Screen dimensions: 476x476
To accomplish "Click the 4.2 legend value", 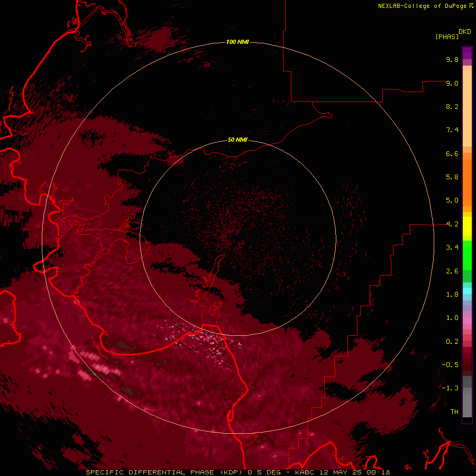I will (452, 224).
